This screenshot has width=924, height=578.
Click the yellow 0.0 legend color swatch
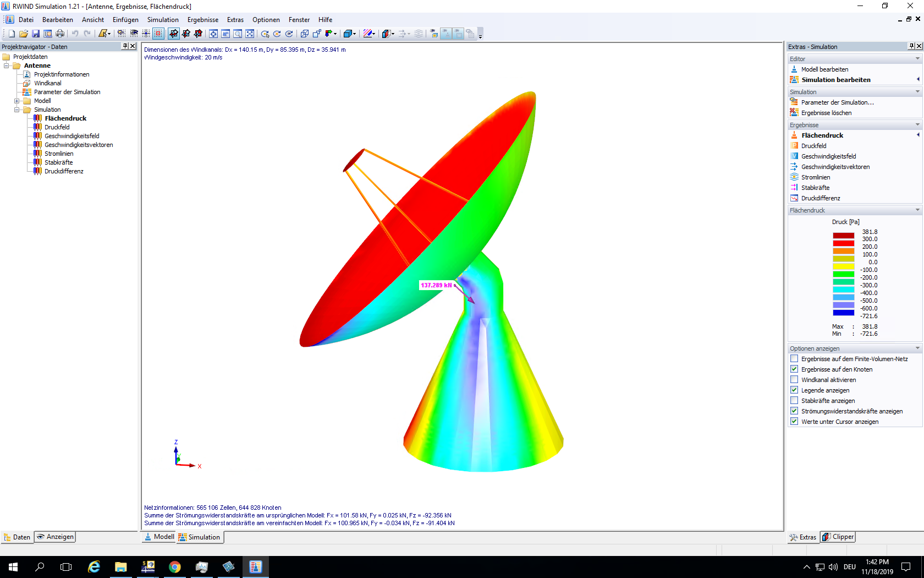pyautogui.click(x=844, y=266)
